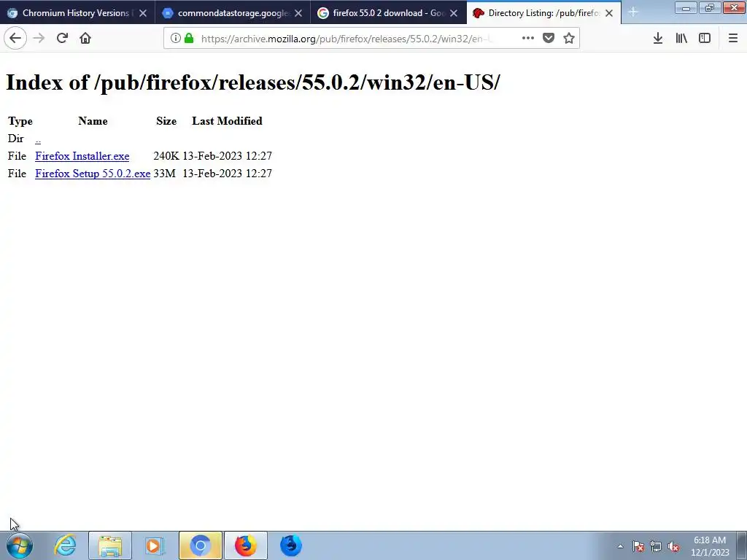Show site information via info icon

[x=175, y=38]
